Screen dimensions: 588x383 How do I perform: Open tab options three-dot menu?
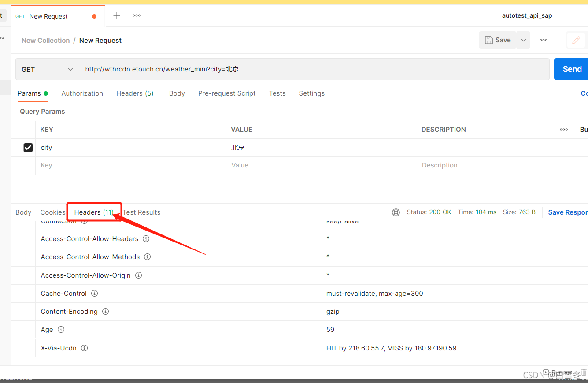coord(137,15)
